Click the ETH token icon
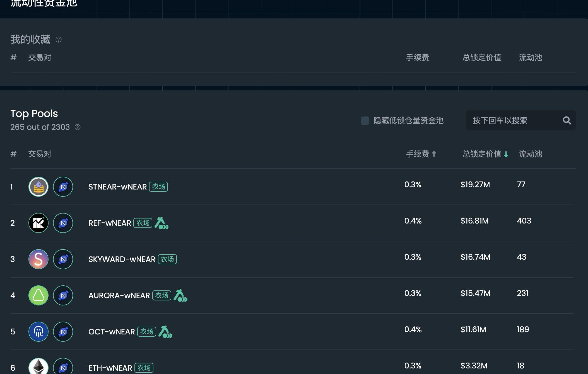Screen dimensions: 588x374 coord(38,366)
